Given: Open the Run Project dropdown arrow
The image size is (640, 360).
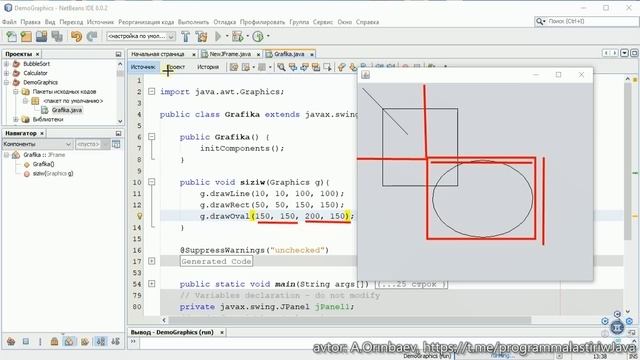Looking at the screenshot, I should 227,36.
